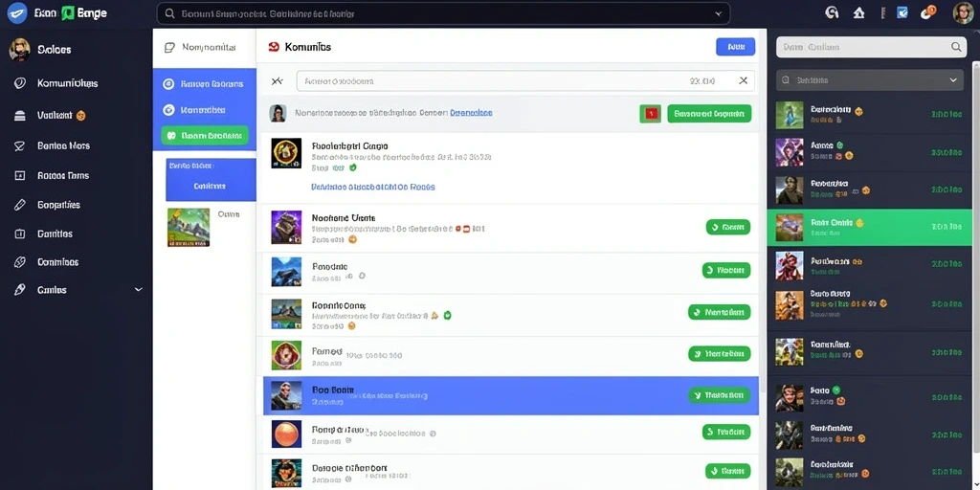Click the green button in the orange ball row
The image size is (980, 490).
tap(726, 432)
